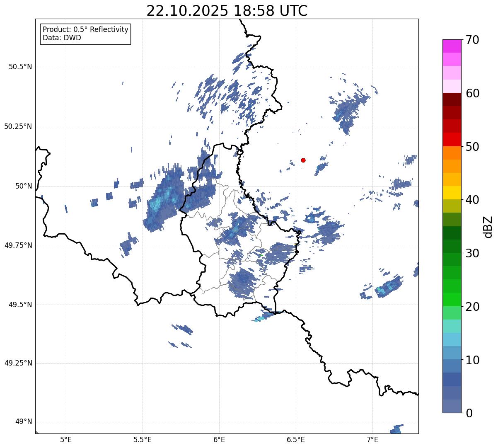Click the '0' colorbar tick label
This screenshot has width=498, height=448.
click(469, 413)
